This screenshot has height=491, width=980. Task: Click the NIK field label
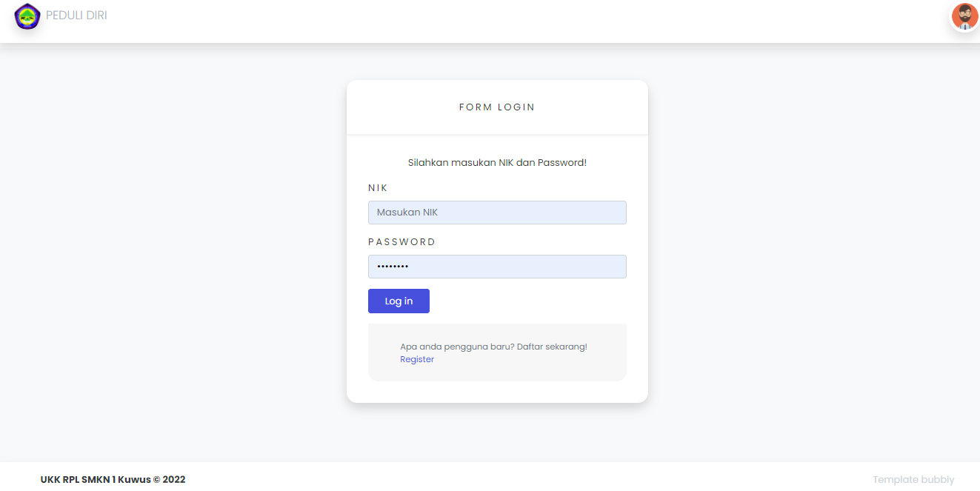pos(378,187)
